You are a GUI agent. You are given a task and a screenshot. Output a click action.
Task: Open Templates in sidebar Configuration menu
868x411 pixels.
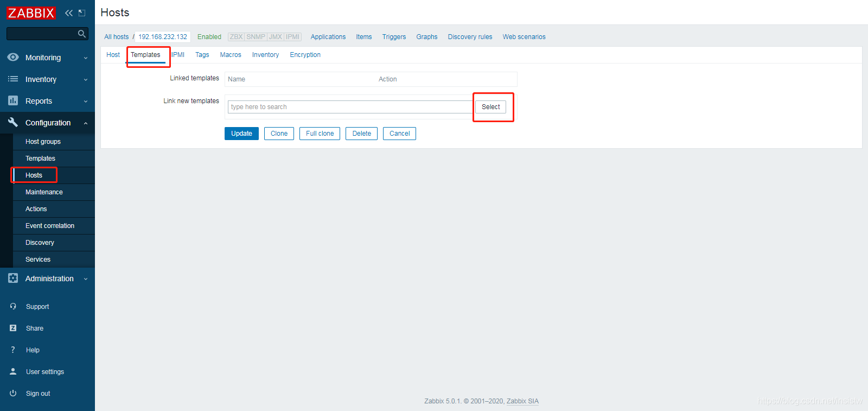pyautogui.click(x=40, y=158)
